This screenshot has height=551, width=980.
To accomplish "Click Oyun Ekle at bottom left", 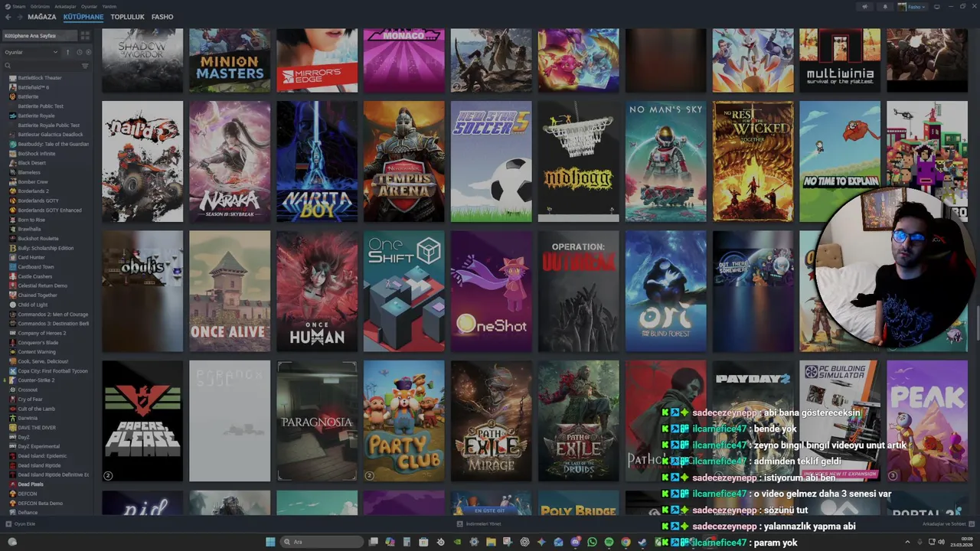I will pos(21,523).
